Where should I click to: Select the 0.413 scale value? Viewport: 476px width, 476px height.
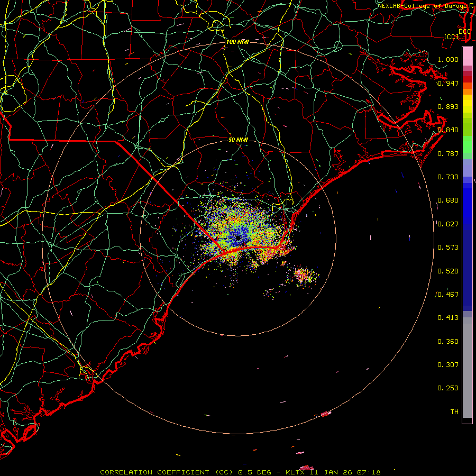pos(448,318)
